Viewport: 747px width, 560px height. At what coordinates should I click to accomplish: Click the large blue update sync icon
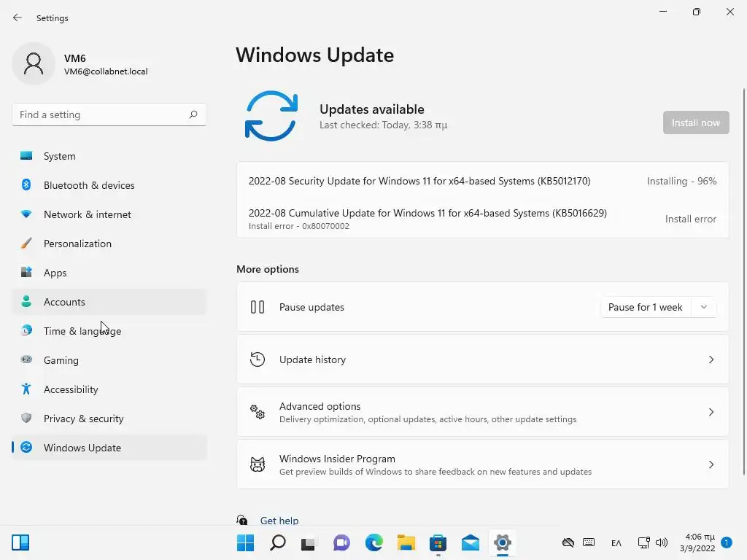pyautogui.click(x=271, y=116)
